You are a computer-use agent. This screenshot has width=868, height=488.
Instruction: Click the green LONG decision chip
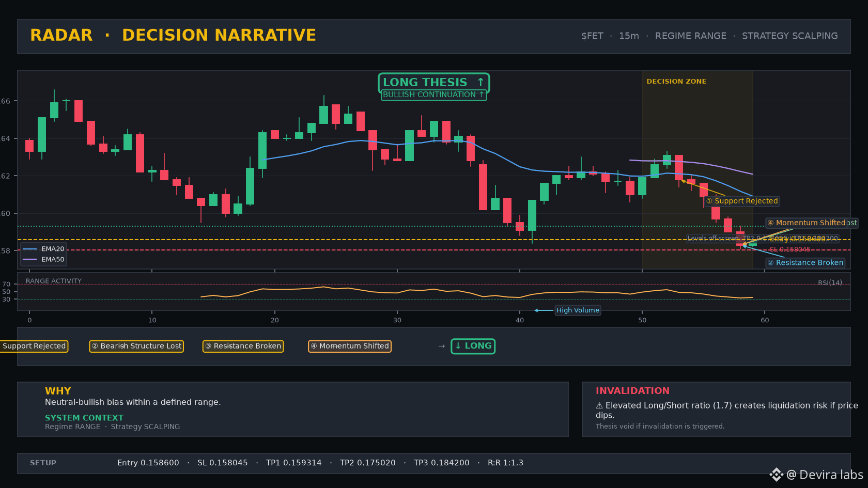pyautogui.click(x=473, y=346)
